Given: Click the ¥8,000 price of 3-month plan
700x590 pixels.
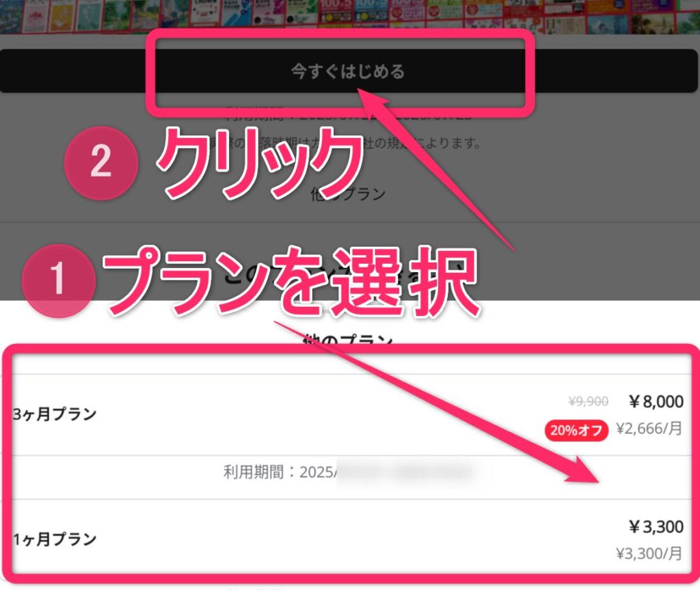Looking at the screenshot, I should (656, 401).
